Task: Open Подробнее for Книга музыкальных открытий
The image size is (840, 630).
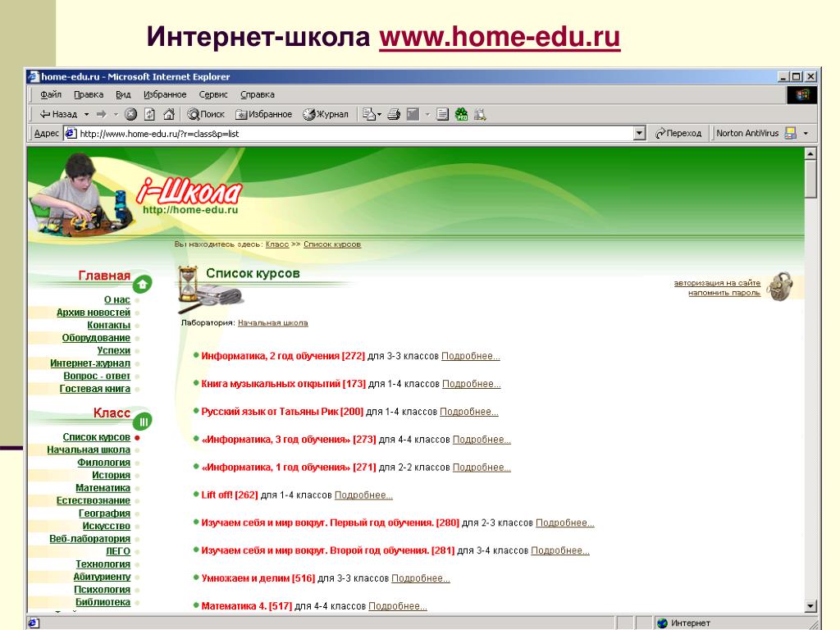Action: click(x=472, y=384)
